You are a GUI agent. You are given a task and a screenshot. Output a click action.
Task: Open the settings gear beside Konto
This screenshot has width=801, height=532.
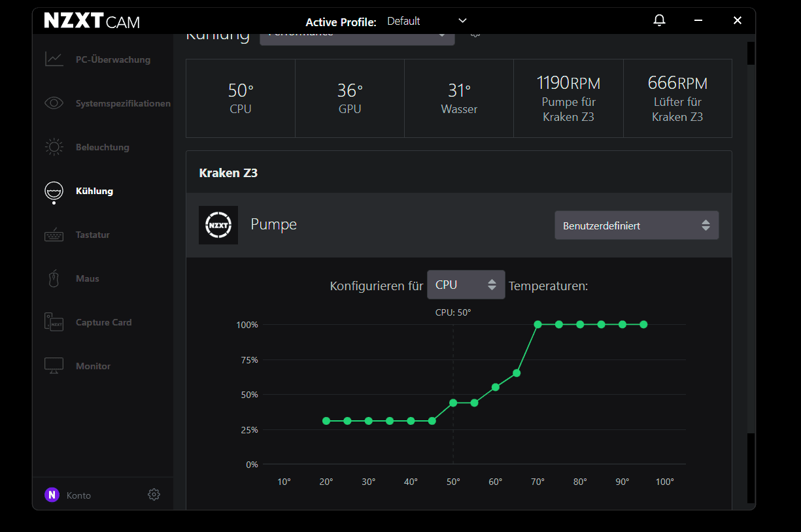[x=154, y=495]
